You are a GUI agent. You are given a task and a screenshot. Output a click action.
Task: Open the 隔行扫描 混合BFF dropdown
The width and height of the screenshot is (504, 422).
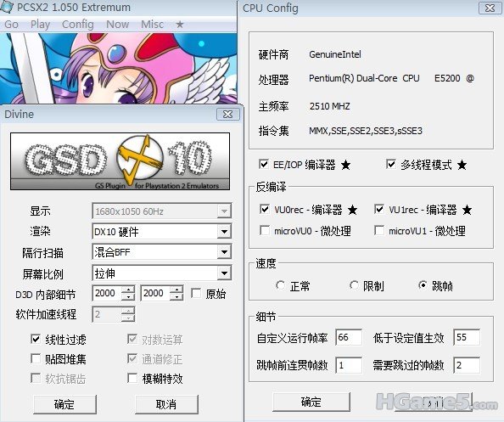coord(224,252)
